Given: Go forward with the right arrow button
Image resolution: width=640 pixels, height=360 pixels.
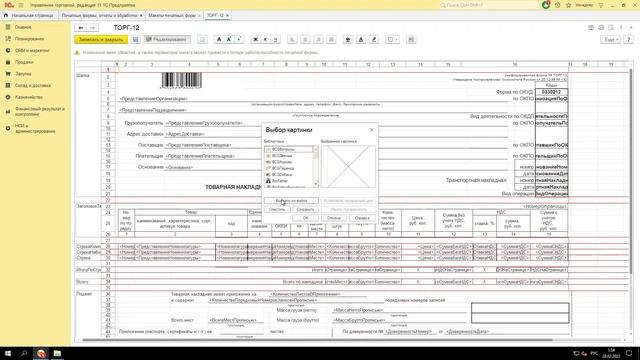Looking at the screenshot, I should tap(93, 28).
